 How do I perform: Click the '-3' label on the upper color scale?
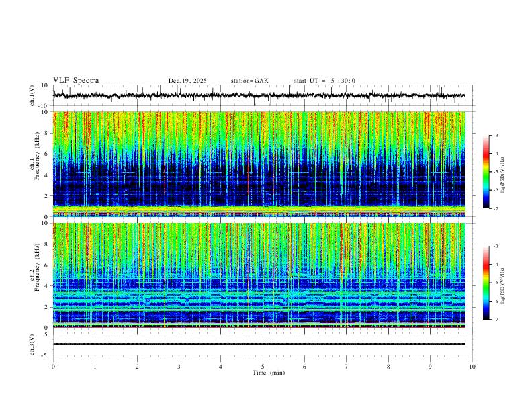[495, 135]
